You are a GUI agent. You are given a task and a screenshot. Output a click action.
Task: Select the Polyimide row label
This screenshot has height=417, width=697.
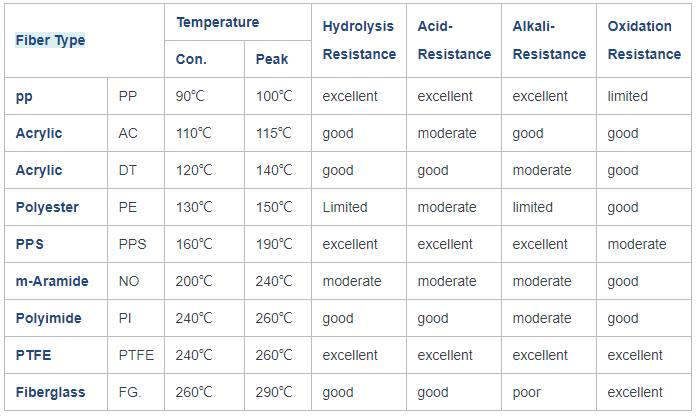48,318
